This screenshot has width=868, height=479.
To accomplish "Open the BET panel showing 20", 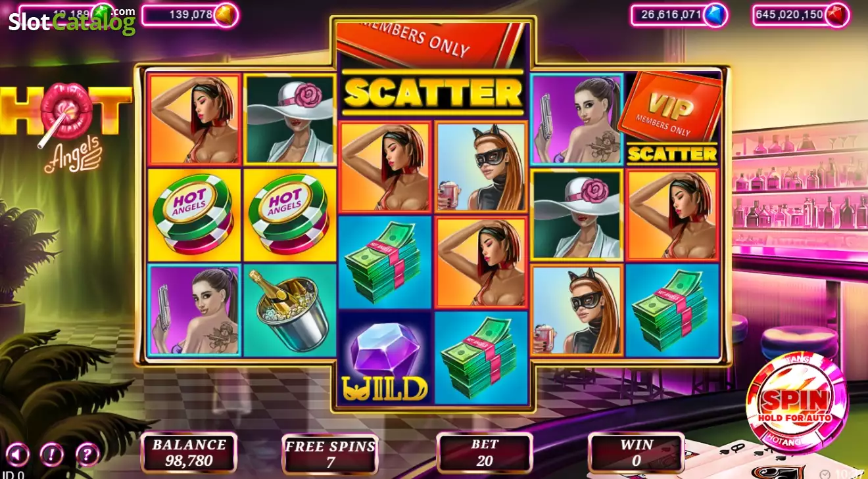I will point(485,453).
